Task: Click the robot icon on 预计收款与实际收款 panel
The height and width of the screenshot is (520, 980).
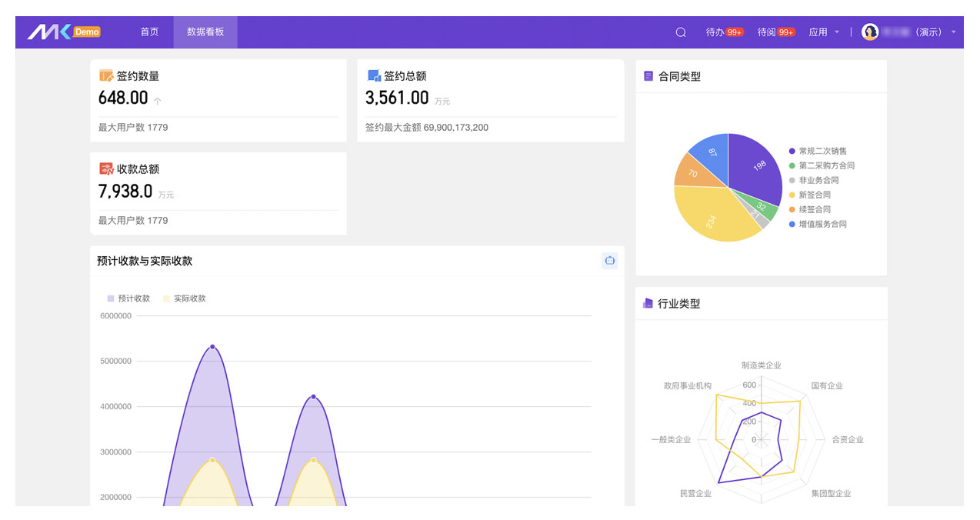Action: coord(609,261)
